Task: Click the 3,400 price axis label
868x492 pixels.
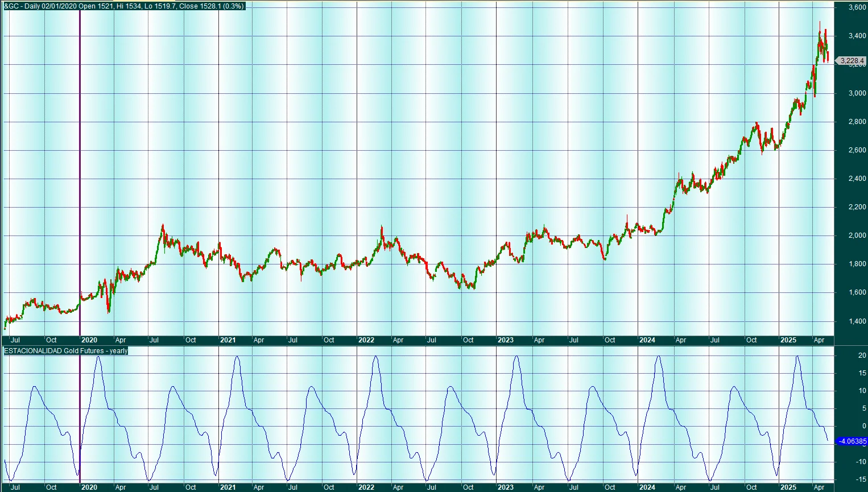Action: click(857, 36)
